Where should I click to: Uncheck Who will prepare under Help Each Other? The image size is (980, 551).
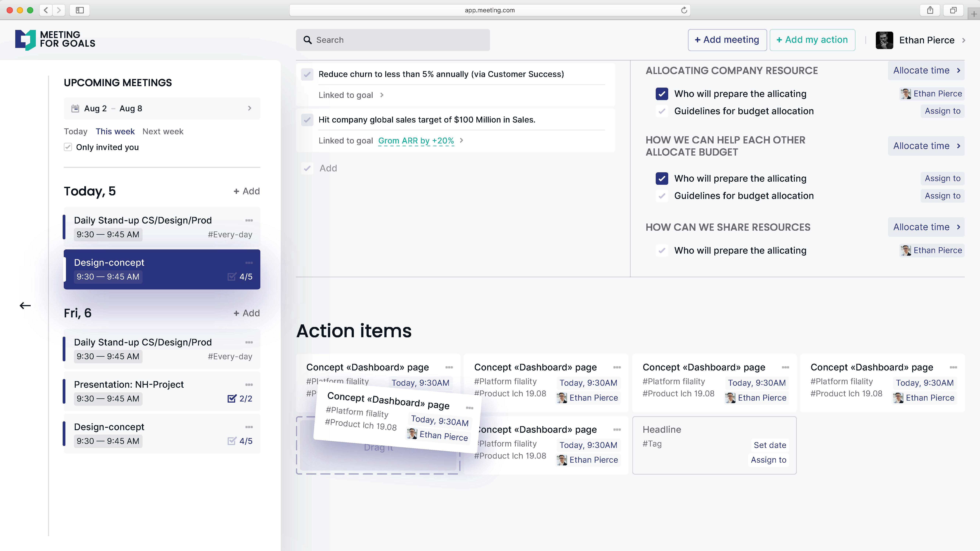coord(662,178)
